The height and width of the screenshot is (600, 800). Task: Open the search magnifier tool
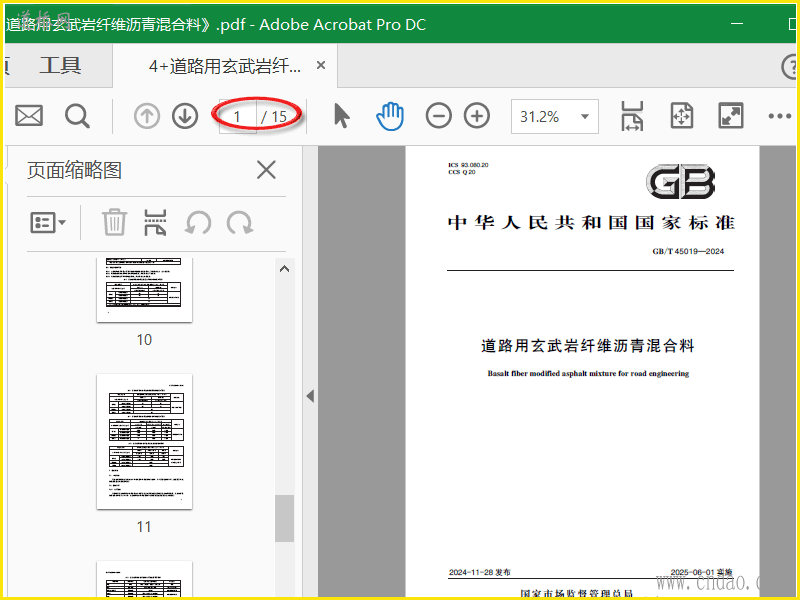(x=78, y=116)
